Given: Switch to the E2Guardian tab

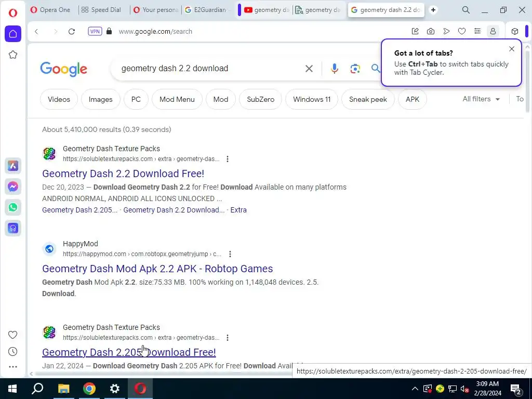Looking at the screenshot, I should [x=207, y=10].
